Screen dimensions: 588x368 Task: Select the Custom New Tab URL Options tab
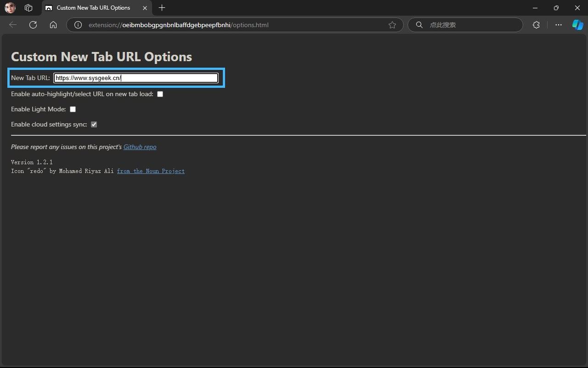tap(97, 8)
